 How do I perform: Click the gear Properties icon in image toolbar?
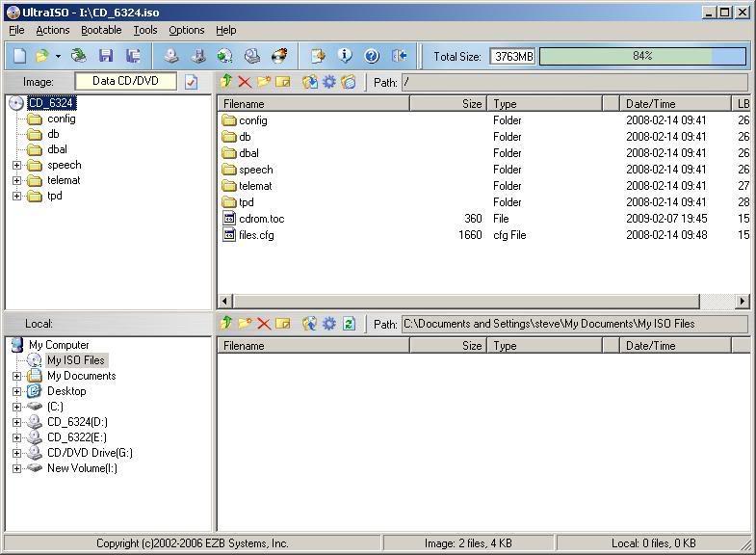point(328,82)
